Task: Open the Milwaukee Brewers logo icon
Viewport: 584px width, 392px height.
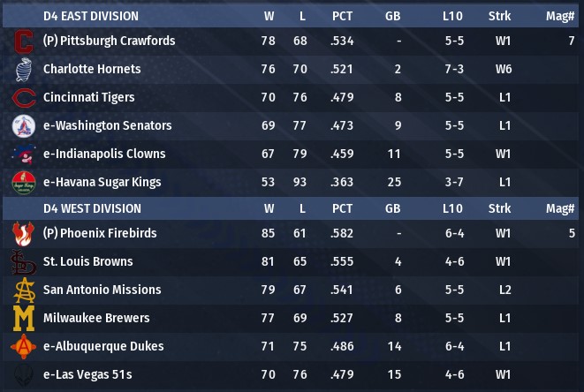Action: point(24,319)
